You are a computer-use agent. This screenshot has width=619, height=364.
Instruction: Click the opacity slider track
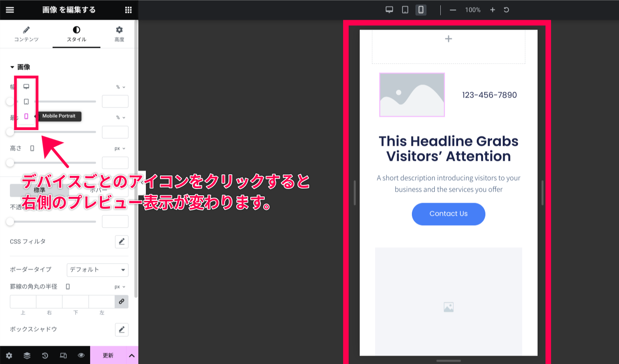click(53, 222)
